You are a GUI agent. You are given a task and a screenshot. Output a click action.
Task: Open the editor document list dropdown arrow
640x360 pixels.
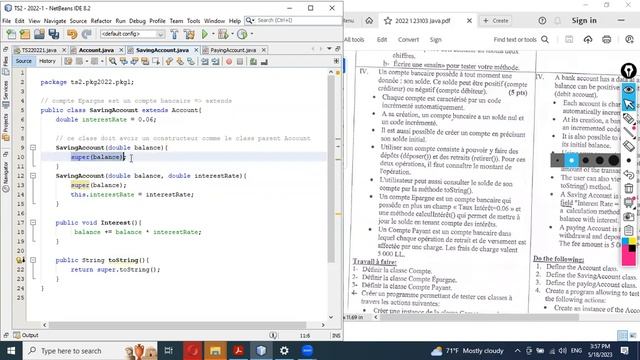pyautogui.click(x=329, y=49)
